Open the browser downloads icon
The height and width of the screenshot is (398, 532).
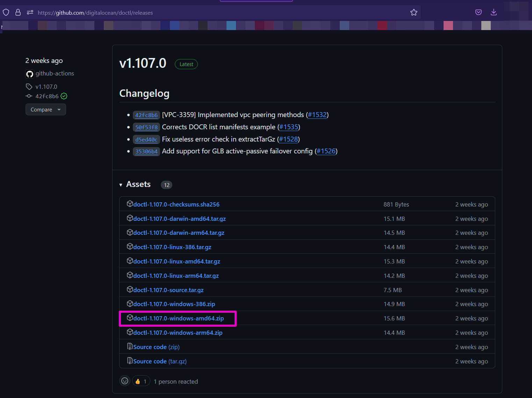tap(494, 13)
